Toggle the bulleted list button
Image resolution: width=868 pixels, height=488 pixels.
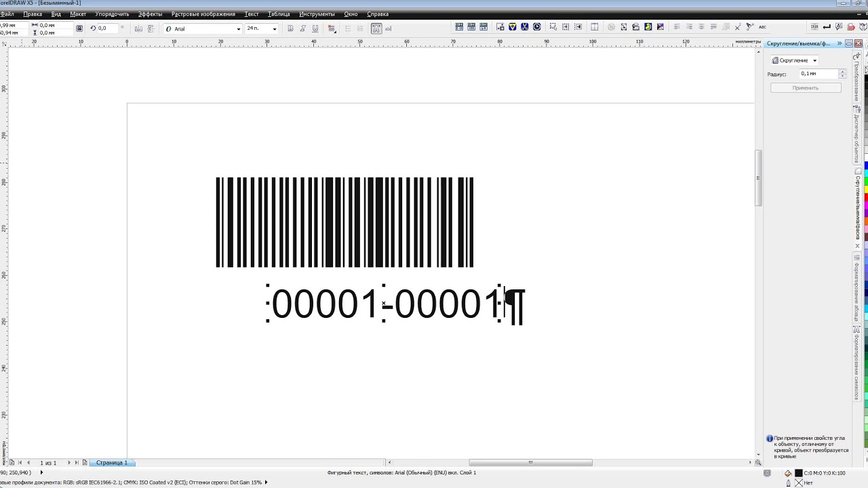tap(348, 28)
